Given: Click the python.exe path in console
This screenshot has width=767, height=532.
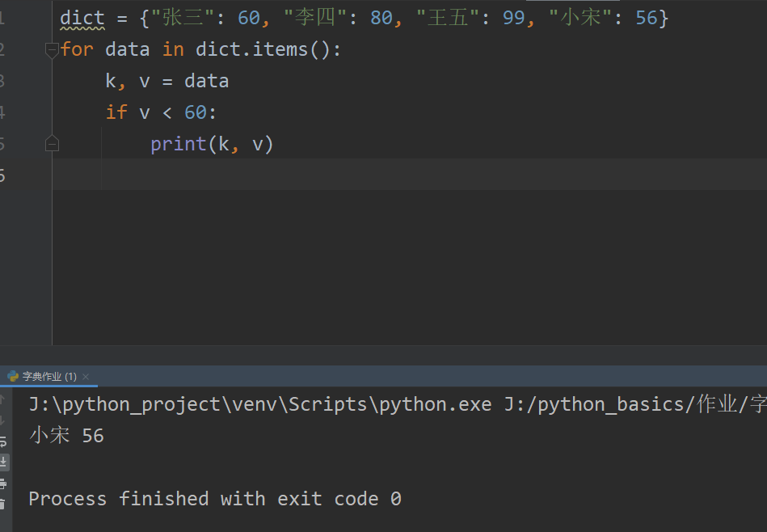Looking at the screenshot, I should pyautogui.click(x=260, y=404).
